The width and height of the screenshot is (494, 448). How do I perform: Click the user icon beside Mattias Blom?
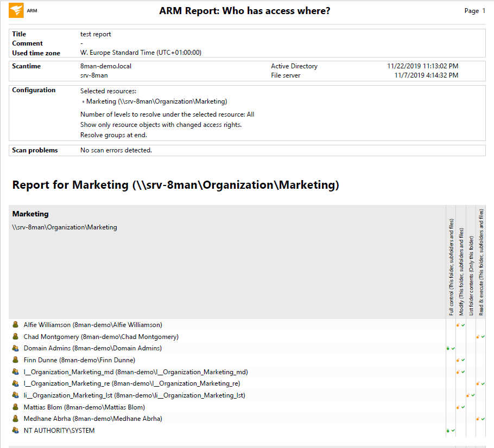coord(15,407)
